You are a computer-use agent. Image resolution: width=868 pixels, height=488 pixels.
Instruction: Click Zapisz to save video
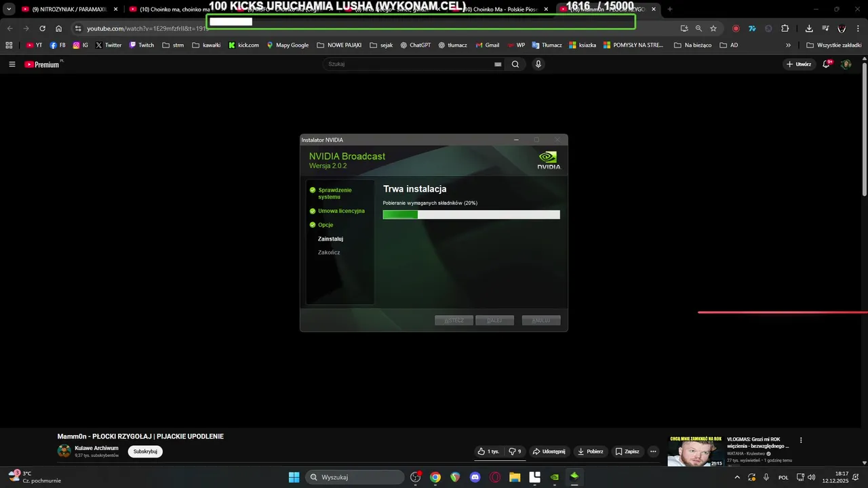pyautogui.click(x=627, y=451)
